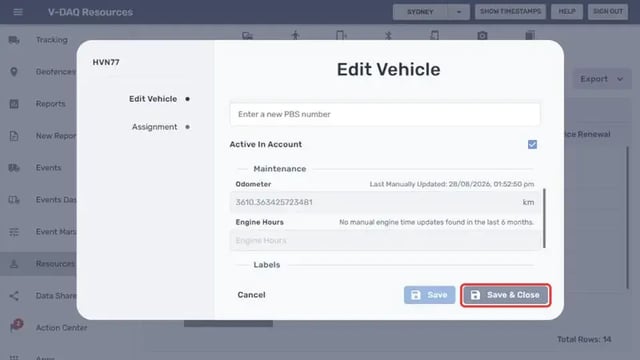This screenshot has height=360, width=640.
Task: Click the Engine Hours input field
Action: pyautogui.click(x=385, y=240)
